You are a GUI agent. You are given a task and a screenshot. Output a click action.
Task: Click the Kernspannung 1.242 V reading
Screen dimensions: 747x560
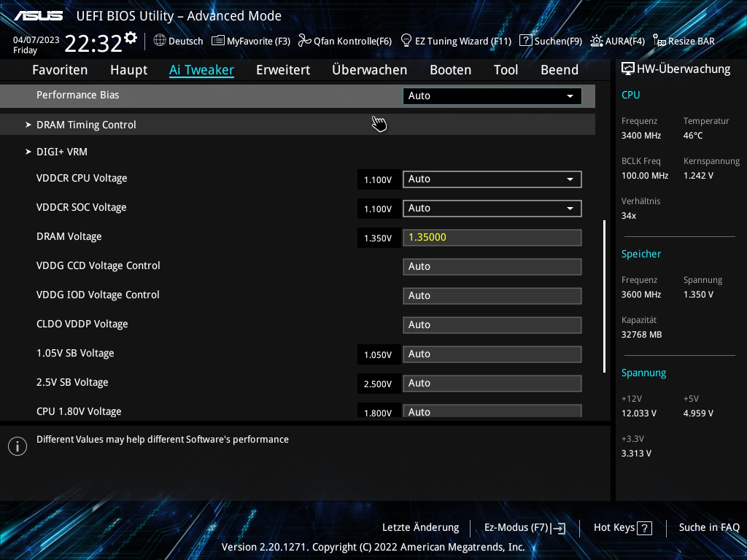[698, 176]
